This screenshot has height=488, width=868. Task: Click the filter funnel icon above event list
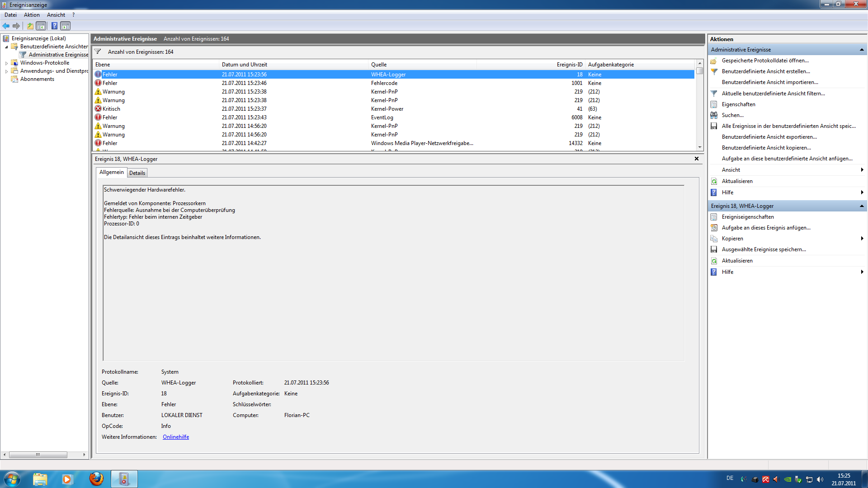click(x=98, y=52)
